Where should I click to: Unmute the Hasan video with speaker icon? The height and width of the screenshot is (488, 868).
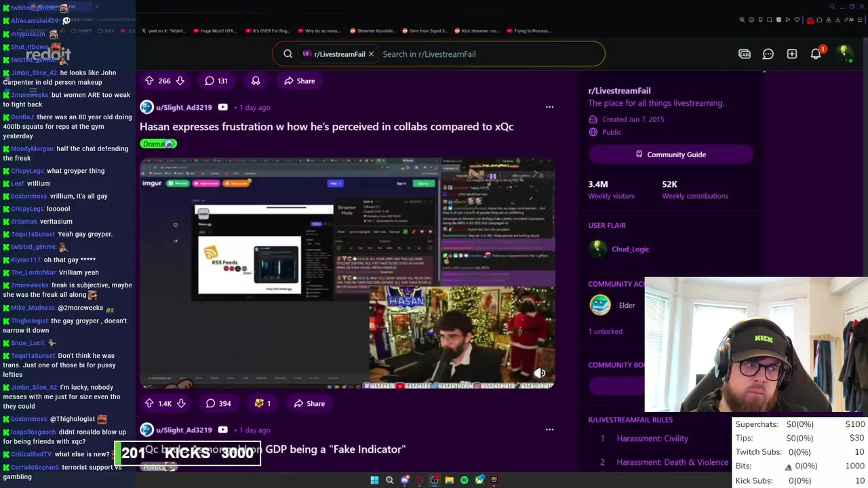click(x=540, y=373)
